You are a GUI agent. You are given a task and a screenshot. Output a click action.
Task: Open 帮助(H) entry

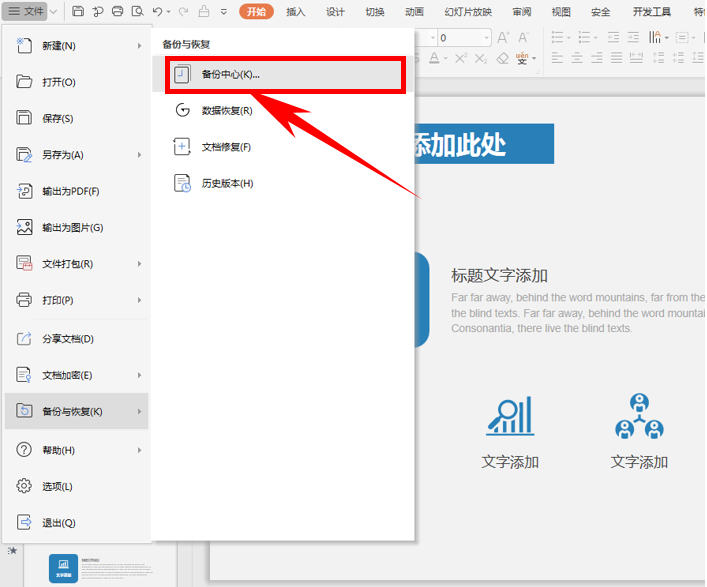pyautogui.click(x=77, y=450)
